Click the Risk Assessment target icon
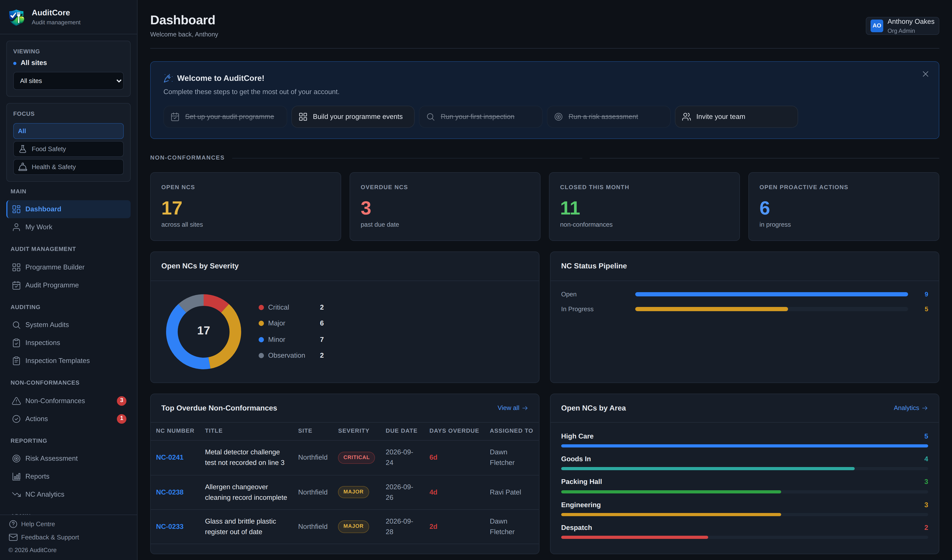952x560 pixels. click(x=16, y=459)
